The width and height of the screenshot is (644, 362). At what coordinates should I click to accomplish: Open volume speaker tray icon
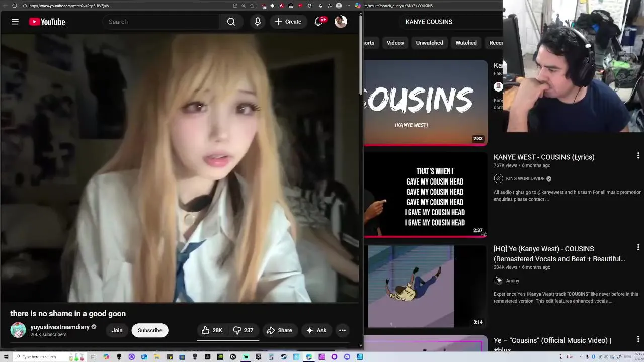click(x=606, y=357)
